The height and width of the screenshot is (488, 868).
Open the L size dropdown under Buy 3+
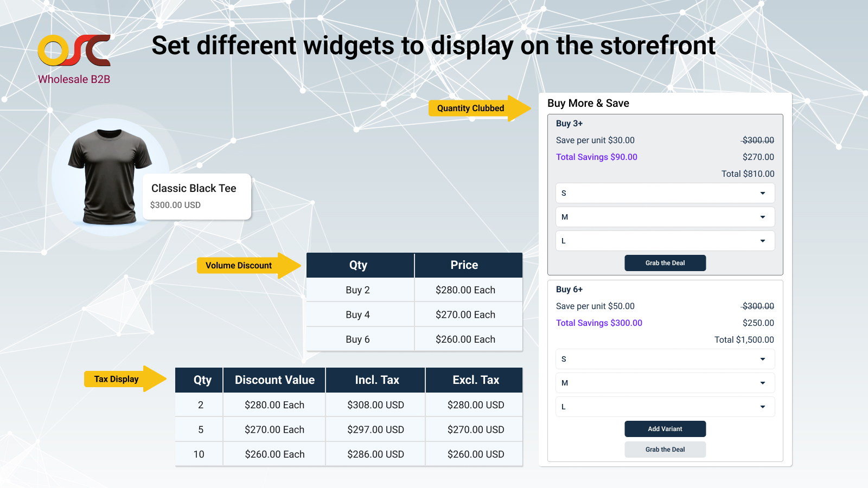[665, 241]
